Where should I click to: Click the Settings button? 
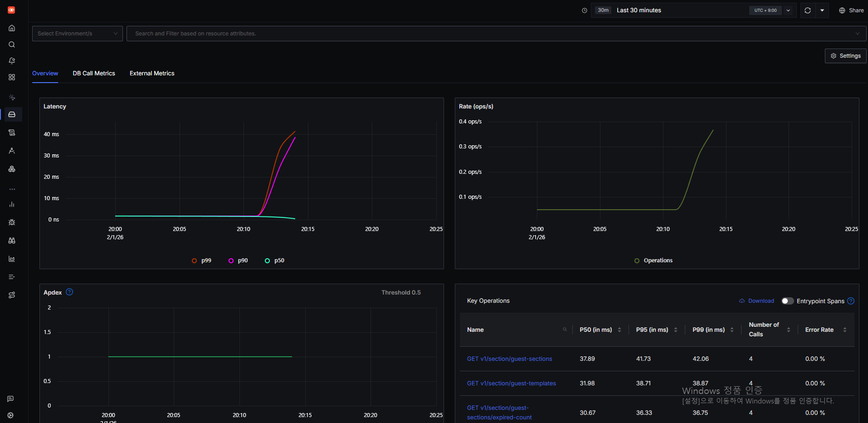tap(845, 56)
